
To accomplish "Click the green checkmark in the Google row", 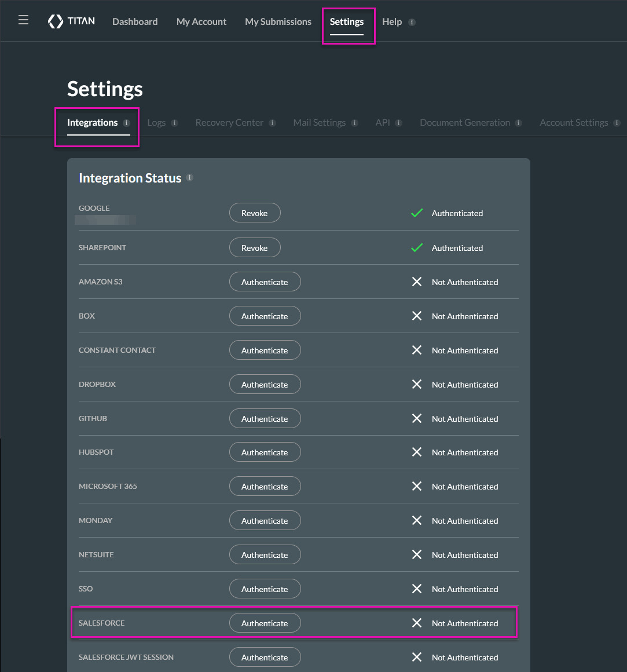I will 417,213.
